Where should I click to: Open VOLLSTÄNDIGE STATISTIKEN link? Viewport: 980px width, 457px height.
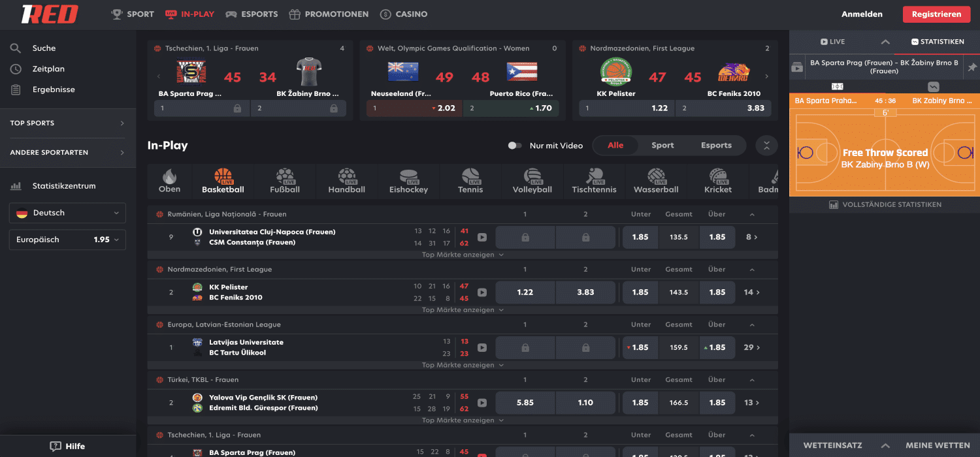click(884, 204)
